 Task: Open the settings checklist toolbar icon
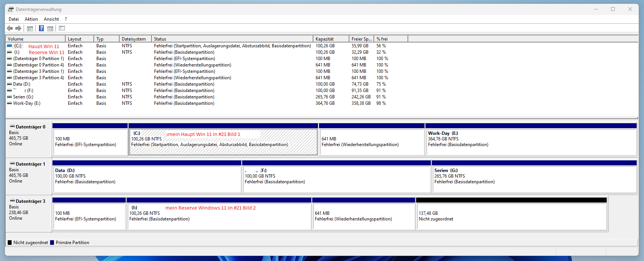(x=62, y=28)
